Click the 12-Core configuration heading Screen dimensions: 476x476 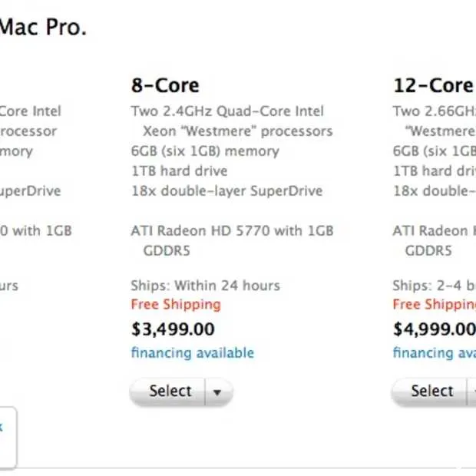433,85
